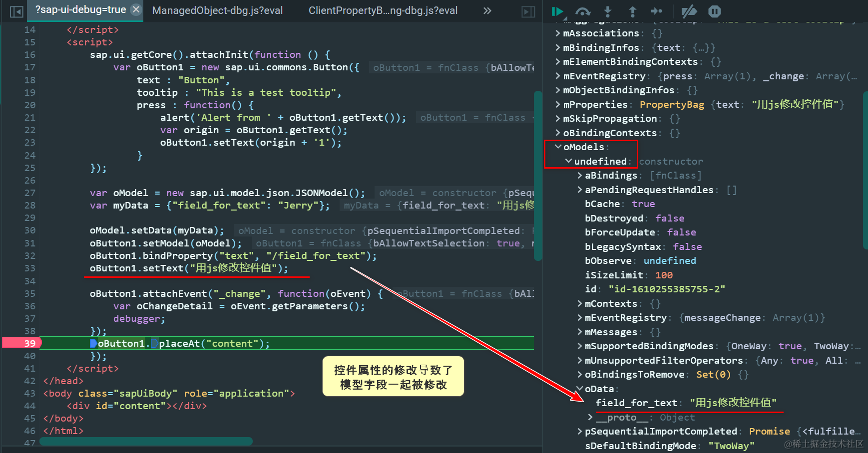This screenshot has width=868, height=453.
Task: Deactivate breakpoints toggle
Action: 689,11
